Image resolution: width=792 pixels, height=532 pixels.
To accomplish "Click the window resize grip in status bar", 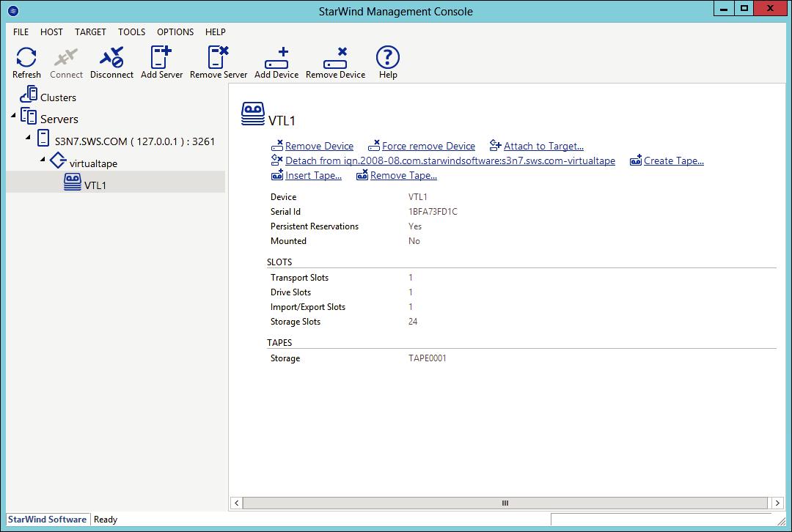I will (x=781, y=520).
